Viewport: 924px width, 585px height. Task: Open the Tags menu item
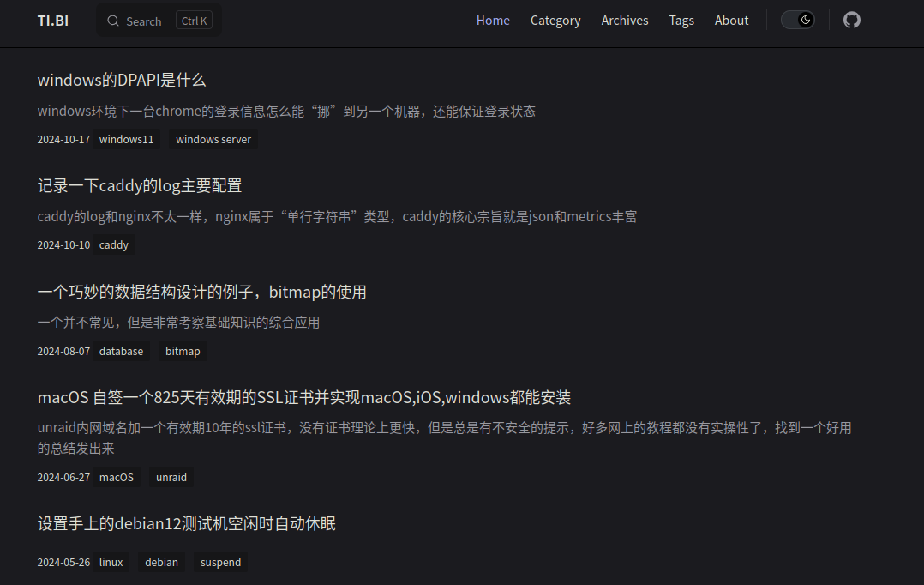coord(681,21)
